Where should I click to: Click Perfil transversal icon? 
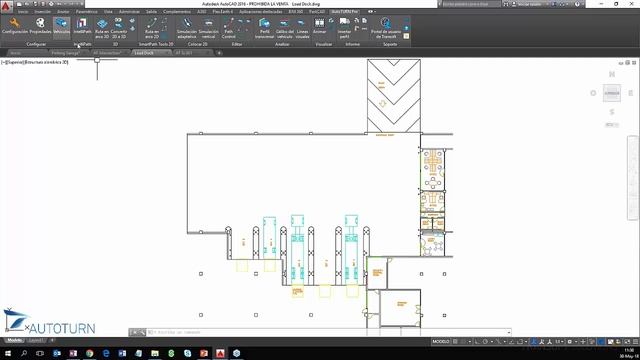264,28
